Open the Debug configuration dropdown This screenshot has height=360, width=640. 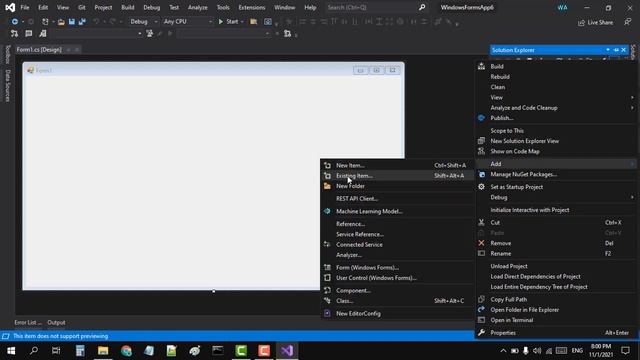pos(144,22)
